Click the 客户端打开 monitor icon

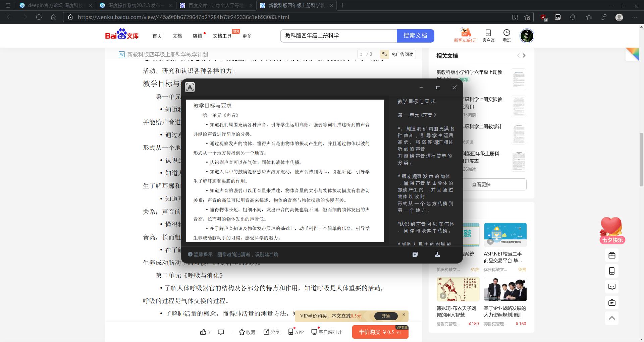point(314,332)
